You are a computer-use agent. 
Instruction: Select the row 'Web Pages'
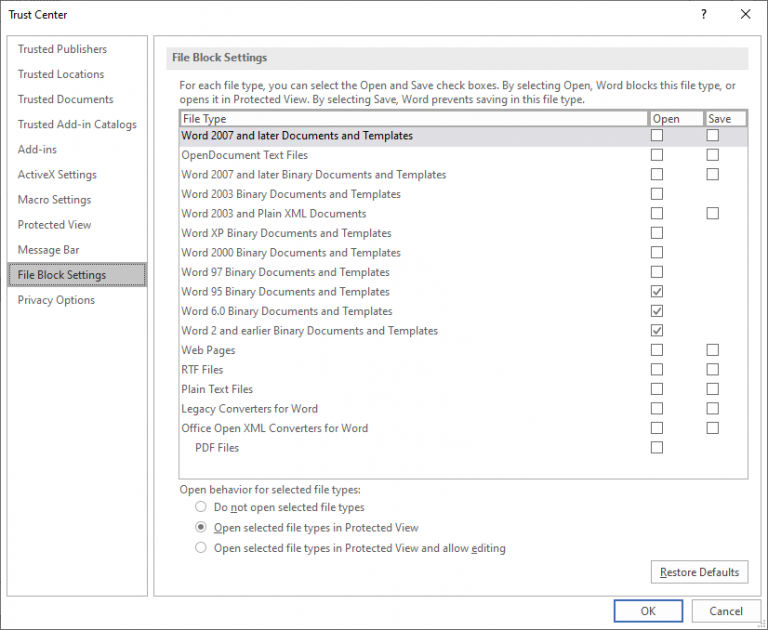463,350
